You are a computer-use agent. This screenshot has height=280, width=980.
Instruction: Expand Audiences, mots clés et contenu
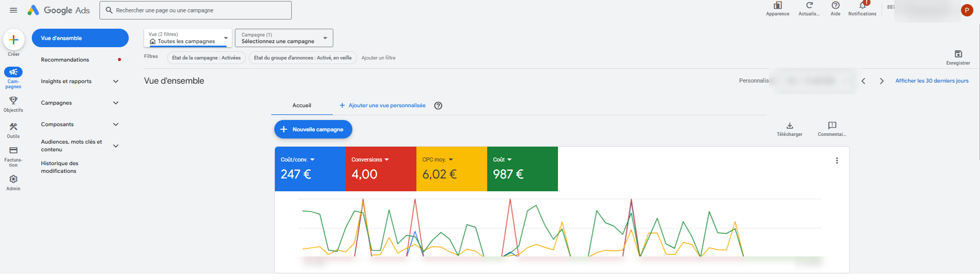tap(116, 146)
